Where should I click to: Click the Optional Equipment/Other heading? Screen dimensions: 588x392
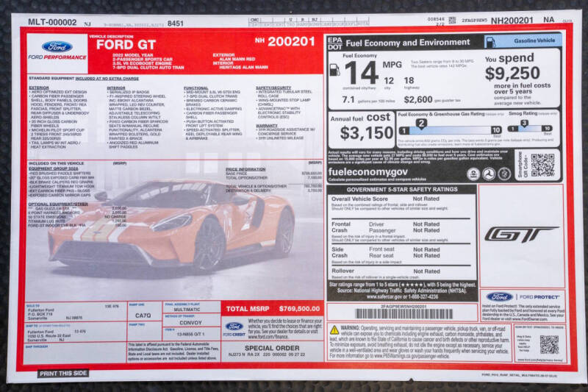point(58,204)
